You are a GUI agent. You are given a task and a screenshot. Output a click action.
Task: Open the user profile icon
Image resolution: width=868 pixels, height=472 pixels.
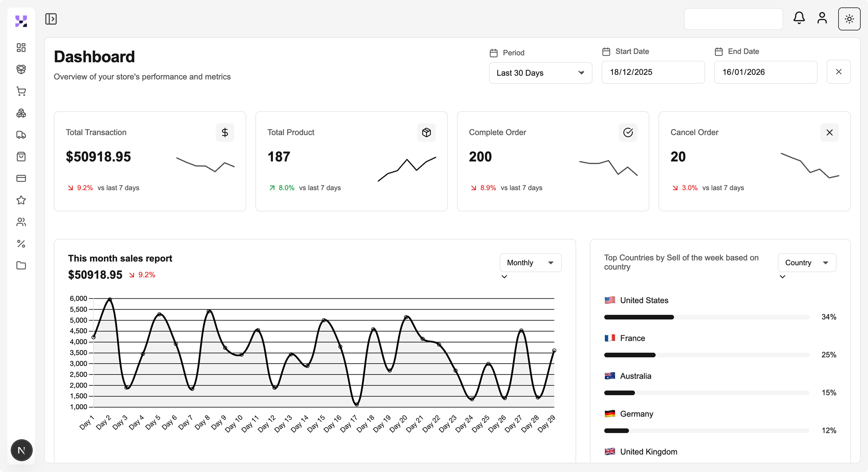[x=822, y=18]
